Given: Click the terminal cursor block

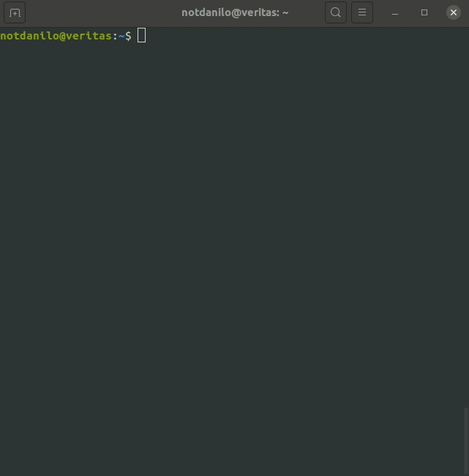Looking at the screenshot, I should [x=141, y=35].
